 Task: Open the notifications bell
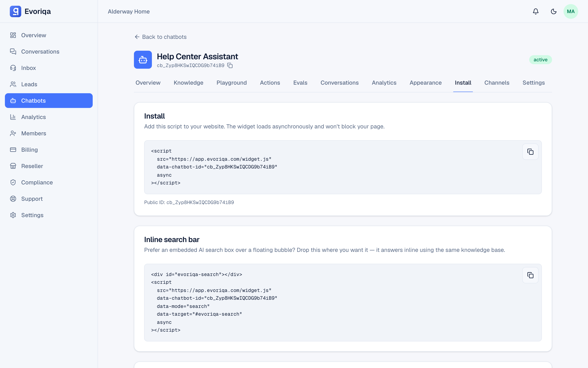click(536, 11)
